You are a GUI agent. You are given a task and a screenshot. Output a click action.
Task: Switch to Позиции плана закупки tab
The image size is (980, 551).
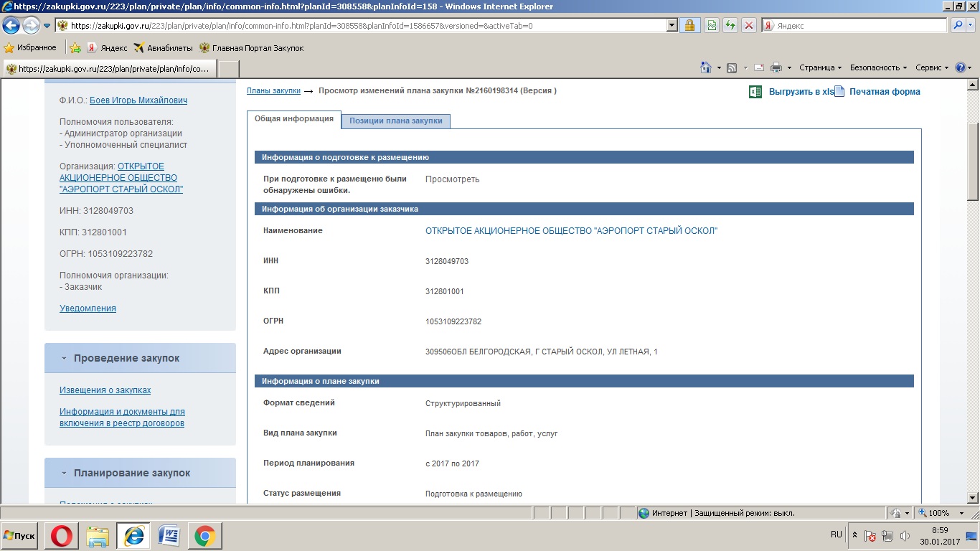coord(396,121)
